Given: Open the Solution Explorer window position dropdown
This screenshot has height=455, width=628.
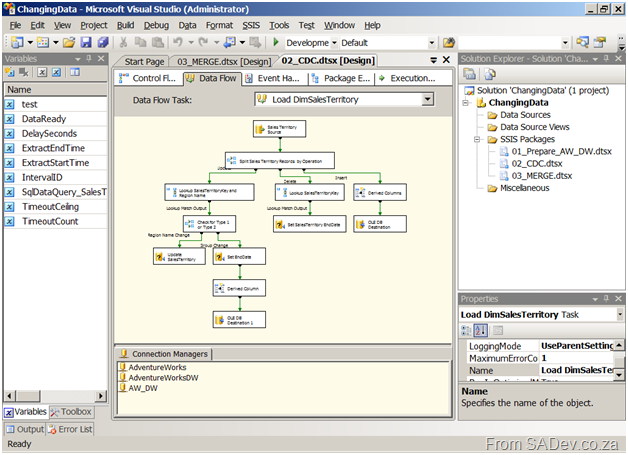Looking at the screenshot, I should tap(595, 59).
